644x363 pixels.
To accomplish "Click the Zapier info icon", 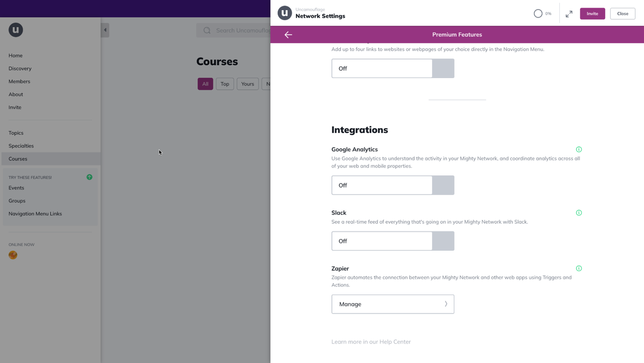I will [579, 269].
